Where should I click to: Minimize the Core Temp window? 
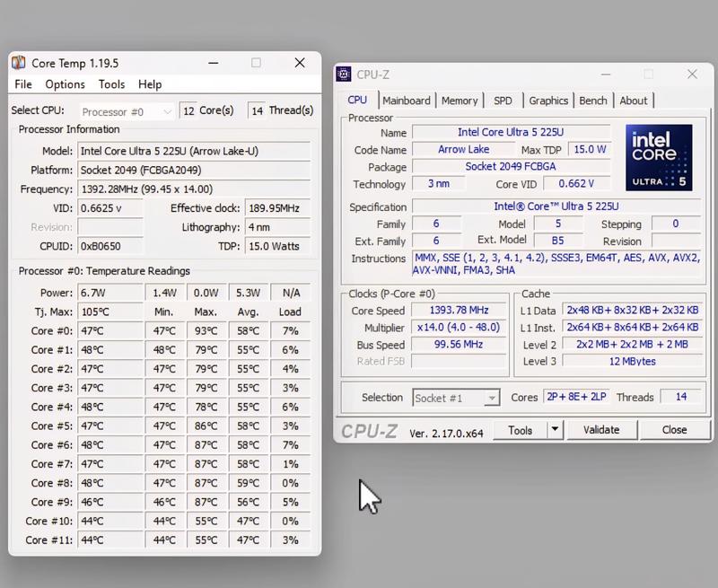pyautogui.click(x=213, y=63)
